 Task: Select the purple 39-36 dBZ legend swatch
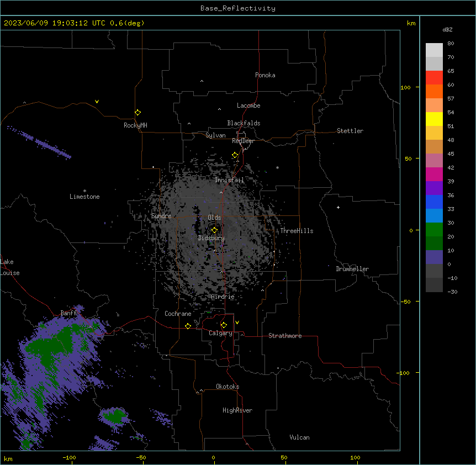434,188
